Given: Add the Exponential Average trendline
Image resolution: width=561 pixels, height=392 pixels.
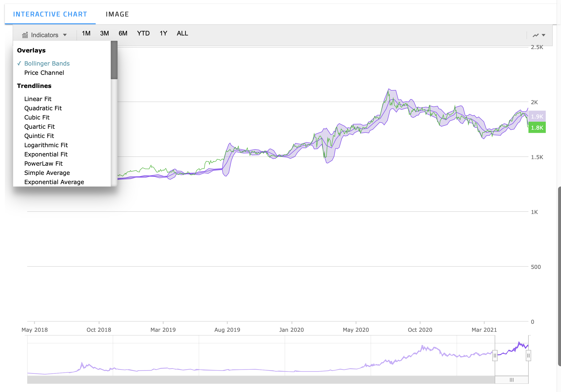Looking at the screenshot, I should tap(54, 182).
